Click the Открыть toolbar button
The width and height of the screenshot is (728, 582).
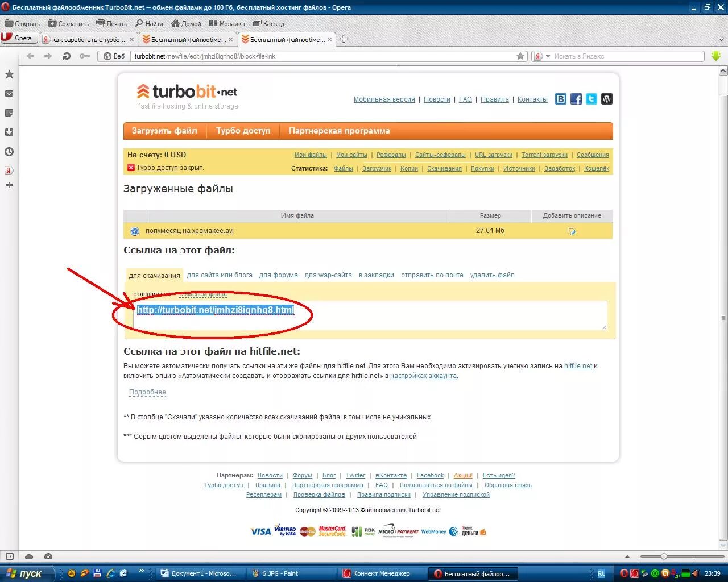pyautogui.click(x=23, y=23)
